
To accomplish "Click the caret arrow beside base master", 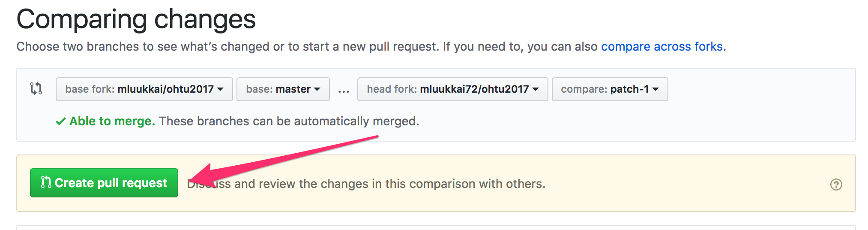I will [317, 89].
